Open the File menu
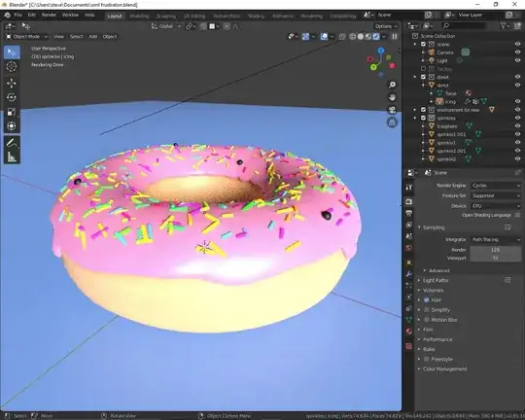The image size is (525, 420). coord(18,16)
